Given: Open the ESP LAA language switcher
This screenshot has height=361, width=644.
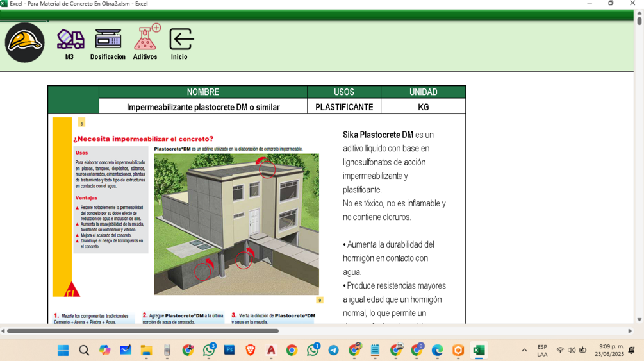Looking at the screenshot, I should pos(542,350).
